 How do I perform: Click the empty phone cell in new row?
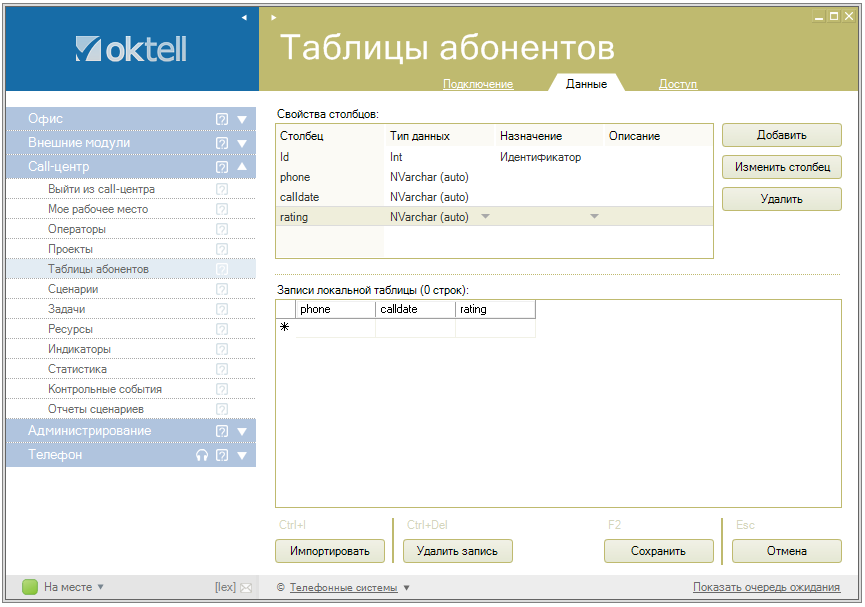pos(335,328)
